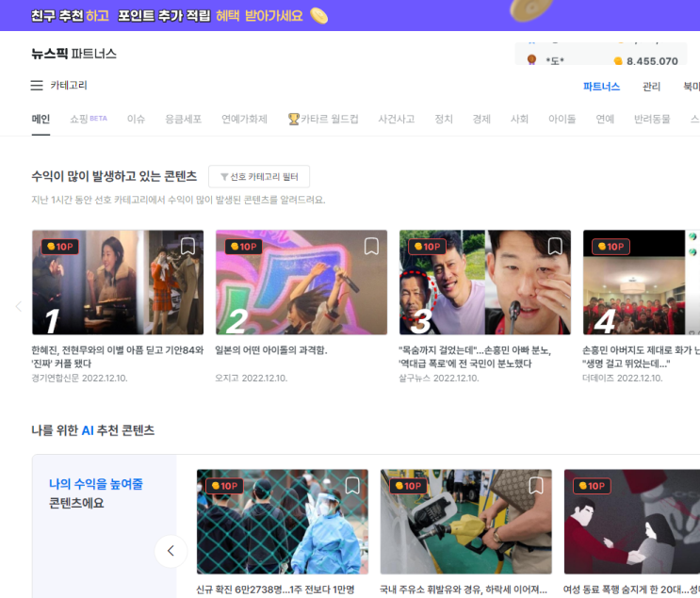This screenshot has height=598, width=700.
Task: Open the 여성 동료 폭행 illustration thumbnail
Action: click(632, 522)
